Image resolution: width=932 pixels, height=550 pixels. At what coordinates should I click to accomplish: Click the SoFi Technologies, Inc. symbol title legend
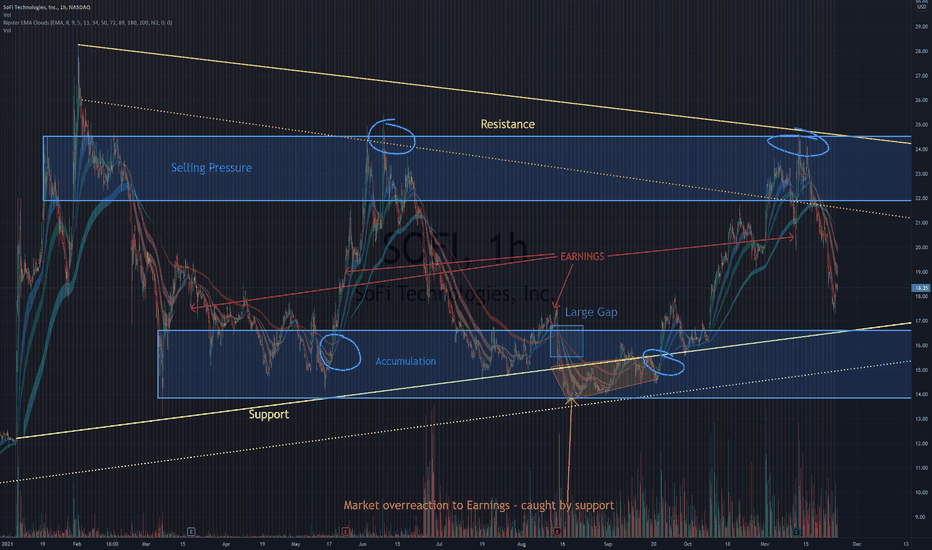(47, 7)
